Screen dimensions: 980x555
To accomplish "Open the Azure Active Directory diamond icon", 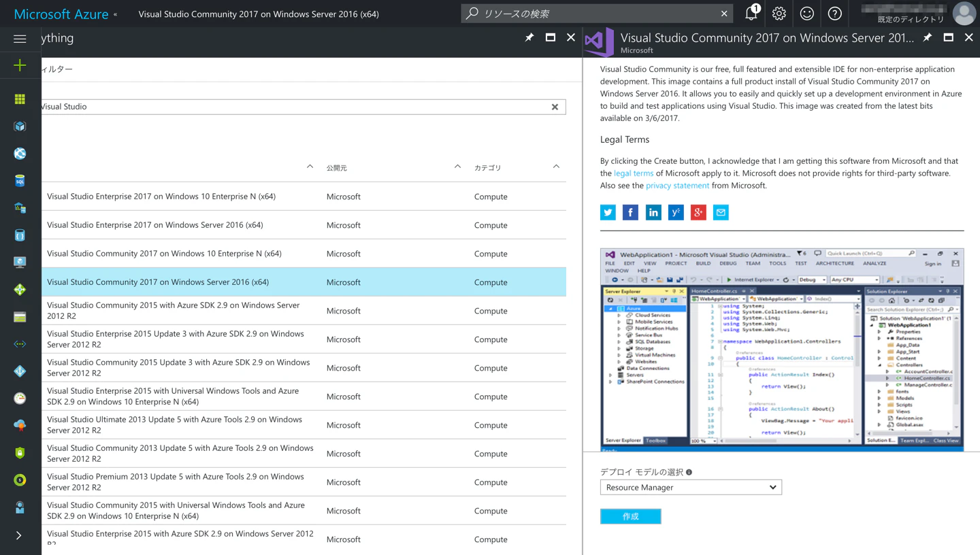I will pyautogui.click(x=20, y=371).
